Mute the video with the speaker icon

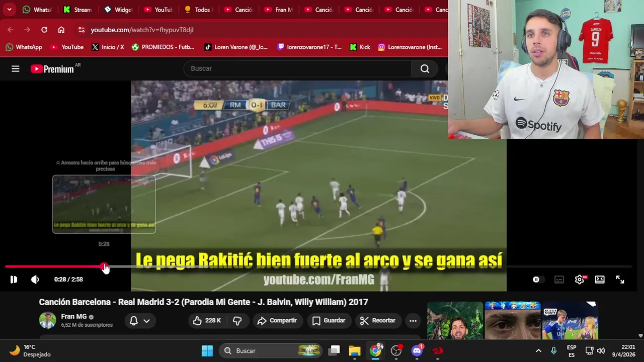pos(35,280)
